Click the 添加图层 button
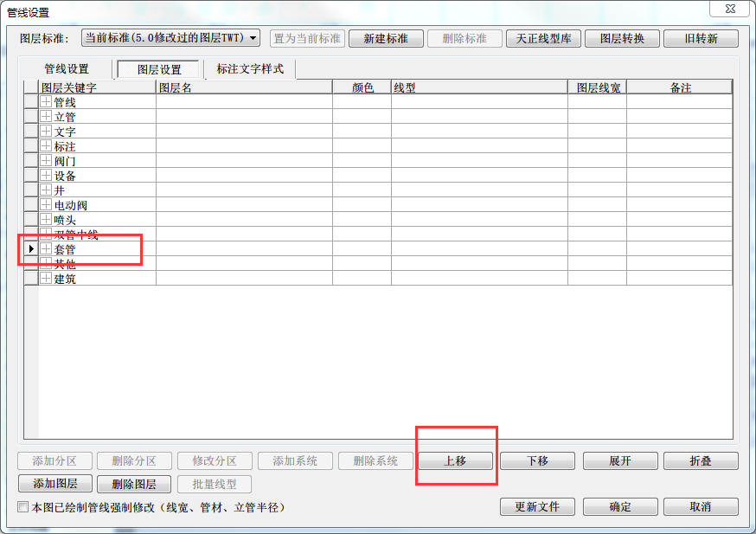 point(55,483)
